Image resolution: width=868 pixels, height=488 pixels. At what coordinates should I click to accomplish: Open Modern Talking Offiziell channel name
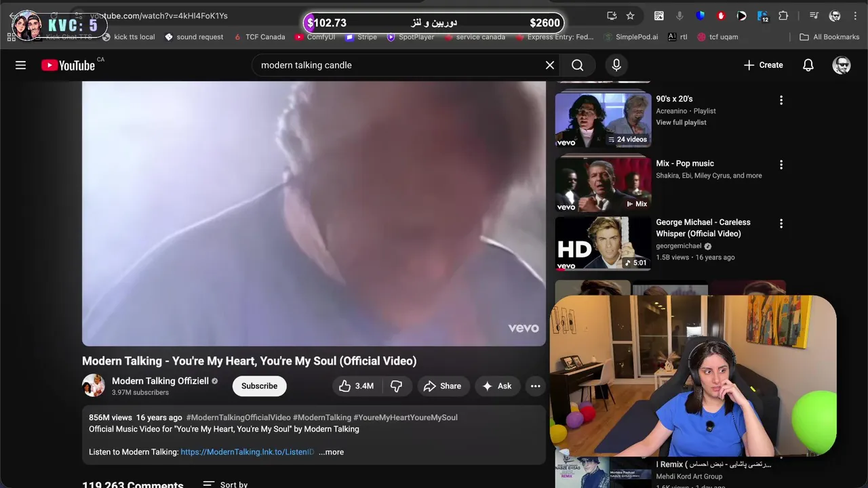tap(160, 381)
